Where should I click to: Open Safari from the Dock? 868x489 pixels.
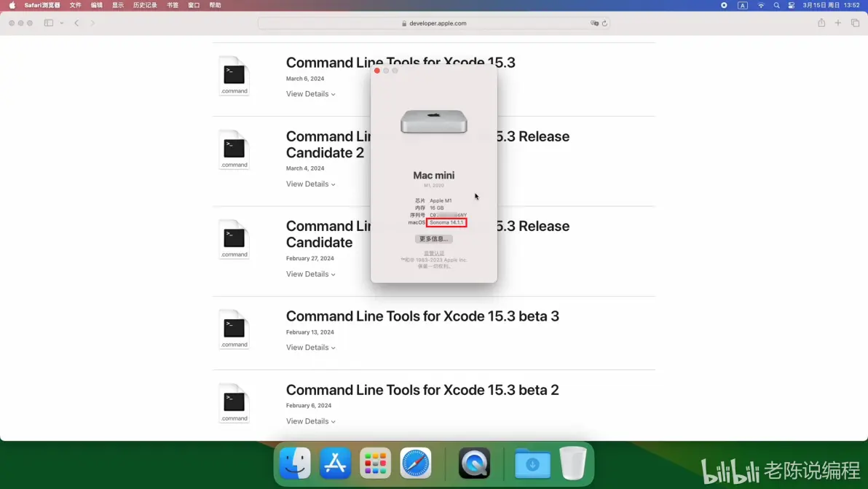click(x=416, y=463)
